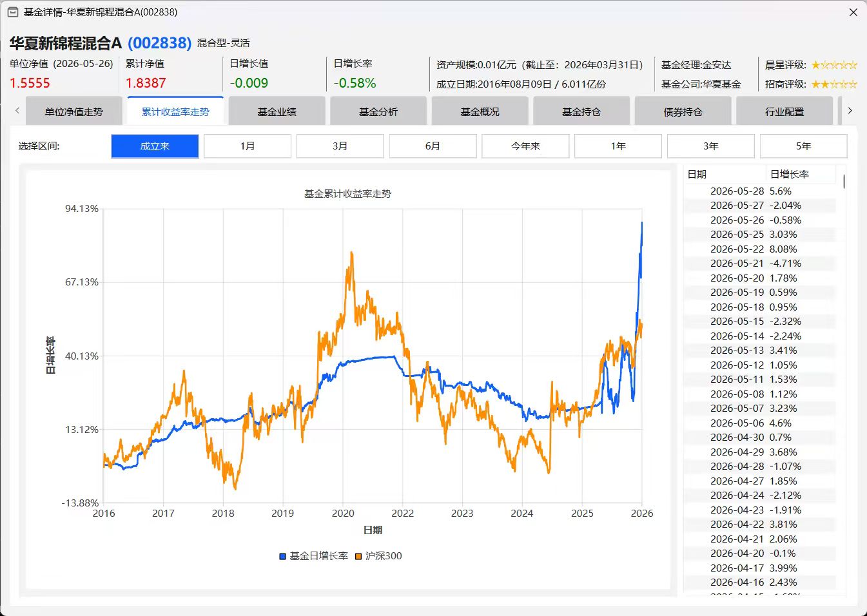Select the 5年 range button

pos(803,146)
